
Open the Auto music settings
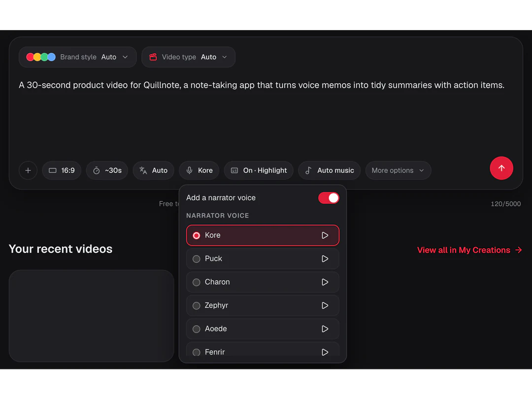(x=329, y=170)
